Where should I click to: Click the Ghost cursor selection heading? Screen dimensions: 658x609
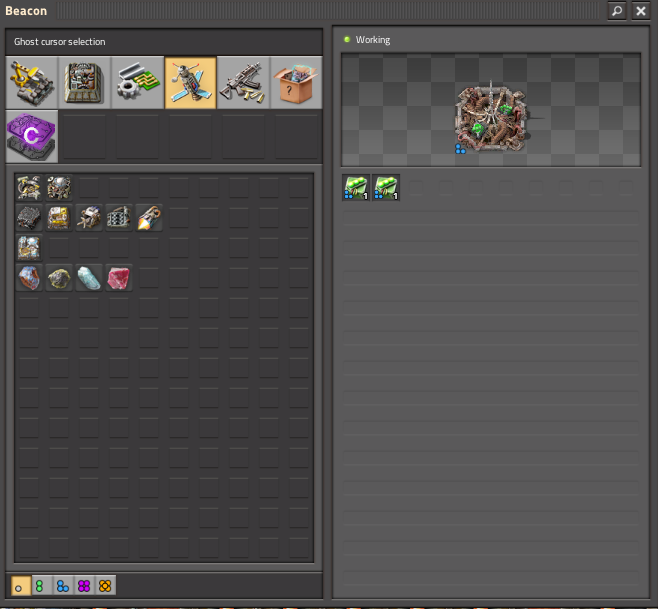pos(60,42)
